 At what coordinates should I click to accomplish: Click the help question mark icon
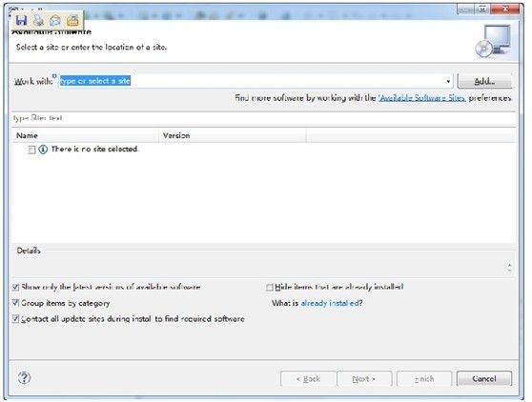pyautogui.click(x=24, y=377)
